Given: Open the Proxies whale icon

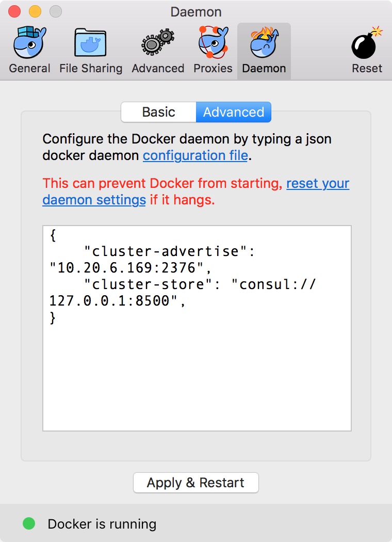Looking at the screenshot, I should coord(213,42).
